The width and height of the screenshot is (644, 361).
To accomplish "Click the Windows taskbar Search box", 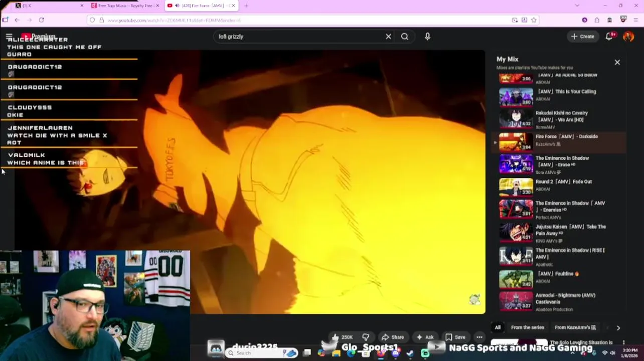I will (x=261, y=353).
